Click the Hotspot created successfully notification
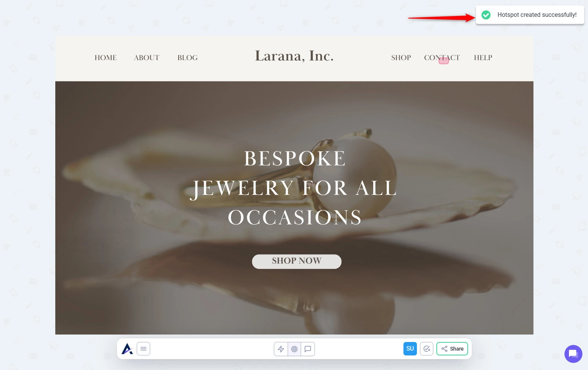588x370 pixels. [x=530, y=15]
